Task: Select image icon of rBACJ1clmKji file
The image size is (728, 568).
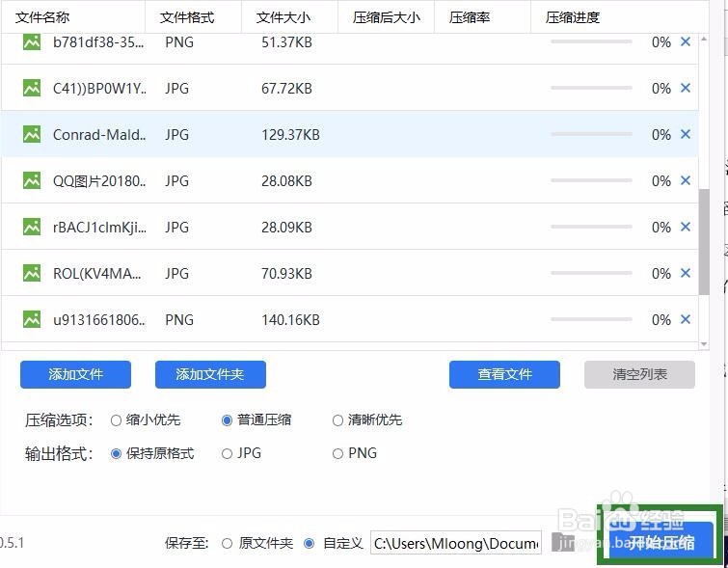Action: coord(32,227)
